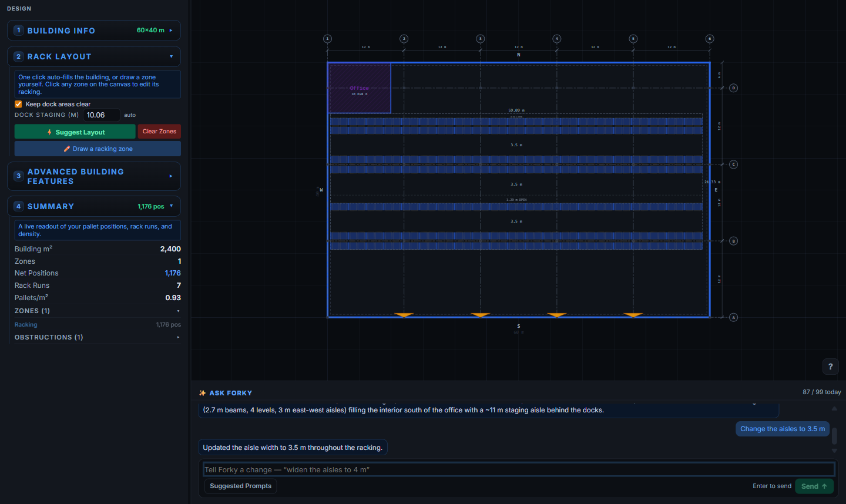846x504 pixels.
Task: Click the Change the aisles to 3.5 m message
Action: pyautogui.click(x=783, y=429)
